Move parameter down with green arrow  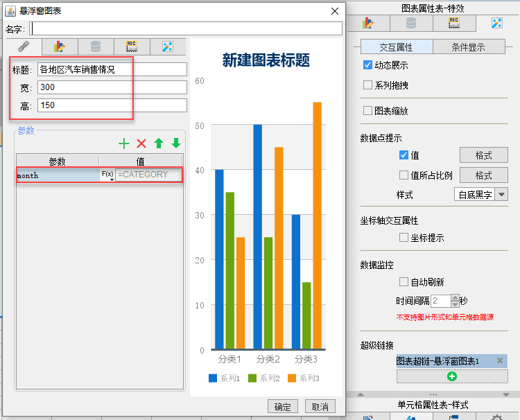tap(176, 143)
